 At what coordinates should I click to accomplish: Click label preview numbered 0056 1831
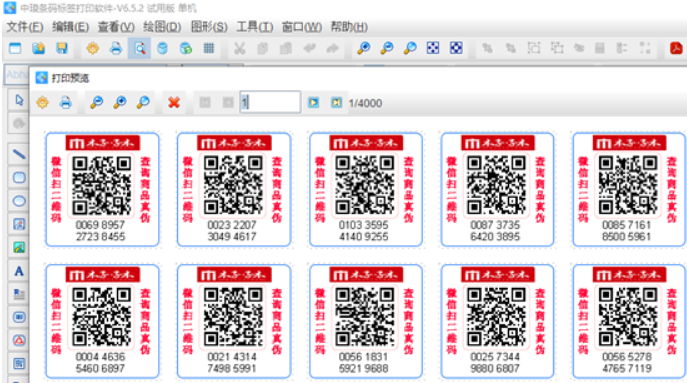[x=366, y=321]
